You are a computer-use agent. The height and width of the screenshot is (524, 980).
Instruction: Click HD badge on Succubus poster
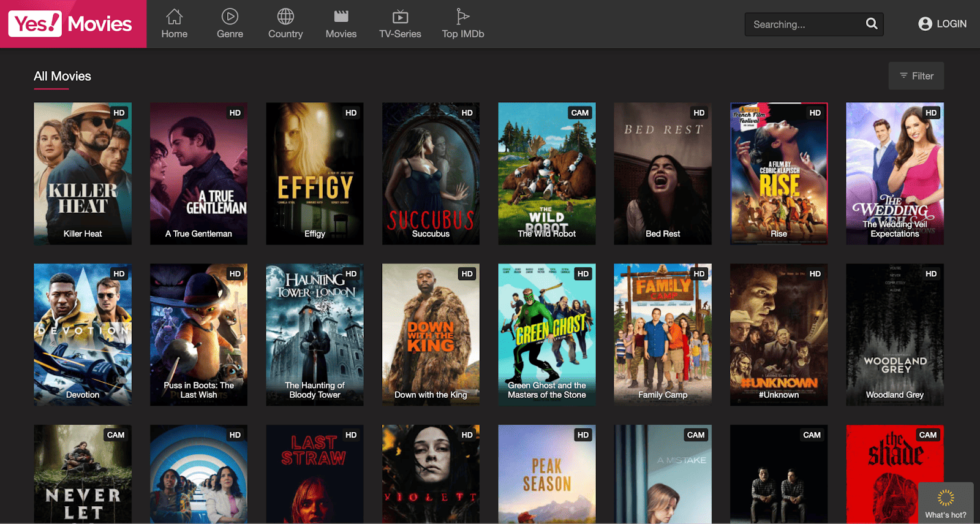467,113
